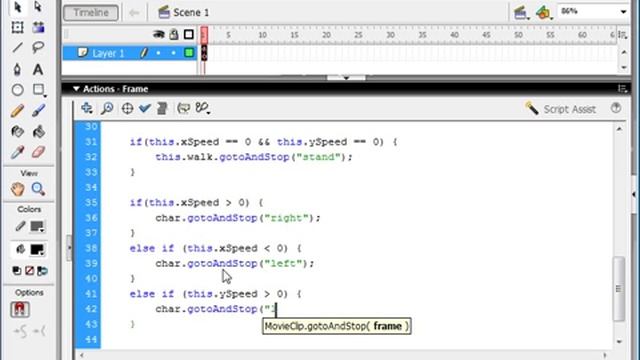This screenshot has height=360, width=640.
Task: Click the "stand" string on line 32
Action: 318,157
